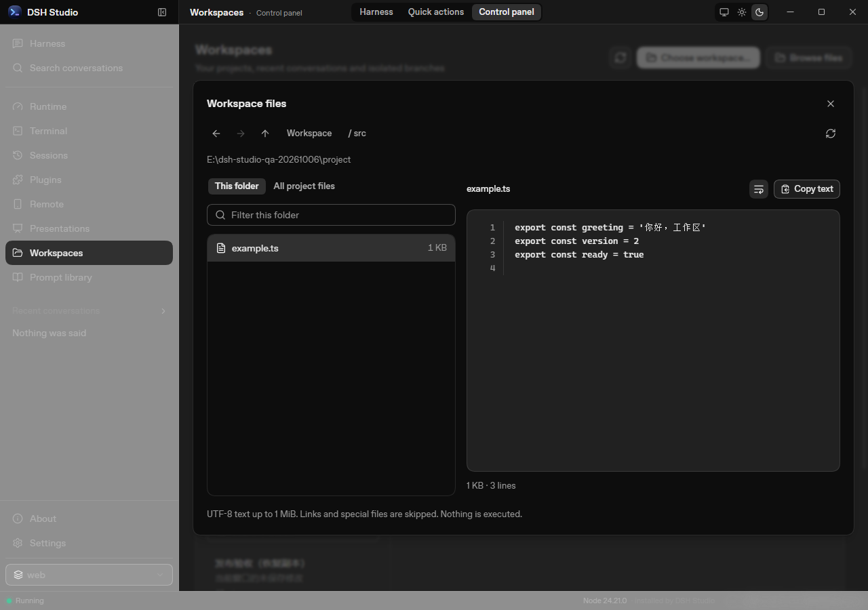Open Harness in the sidebar
This screenshot has height=610, width=868.
(x=89, y=43)
